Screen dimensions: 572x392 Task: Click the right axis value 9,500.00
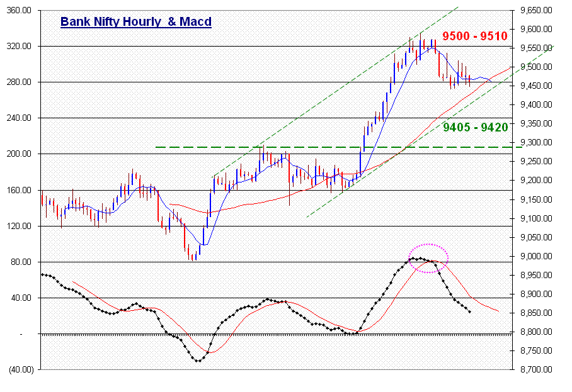point(536,67)
